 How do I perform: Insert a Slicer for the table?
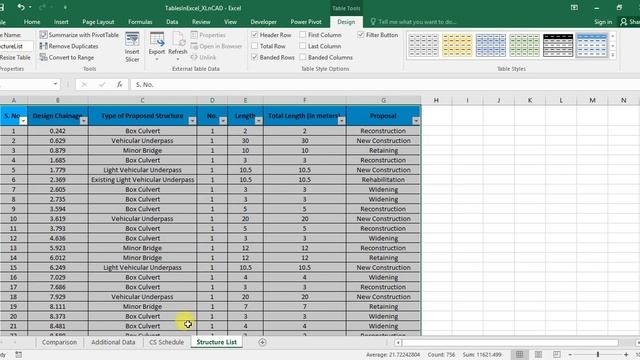point(132,47)
